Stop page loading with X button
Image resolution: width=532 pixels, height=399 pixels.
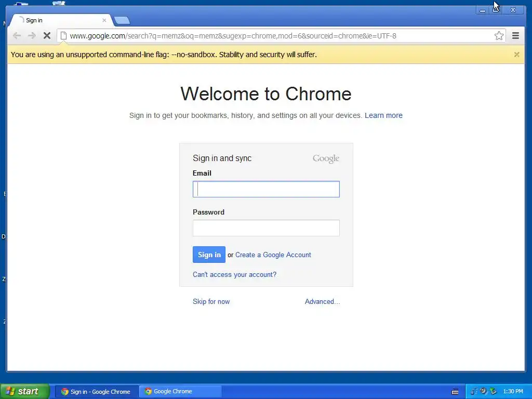coord(47,36)
